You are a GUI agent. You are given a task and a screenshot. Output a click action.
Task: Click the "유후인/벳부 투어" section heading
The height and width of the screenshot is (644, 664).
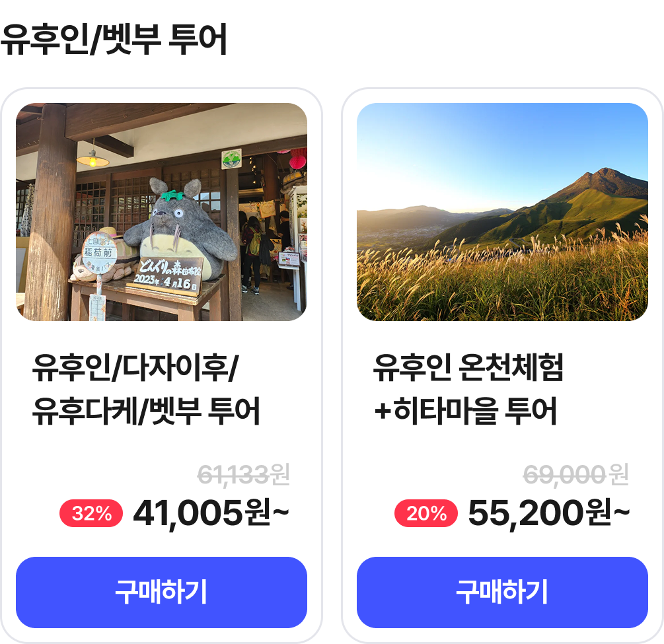click(x=114, y=40)
